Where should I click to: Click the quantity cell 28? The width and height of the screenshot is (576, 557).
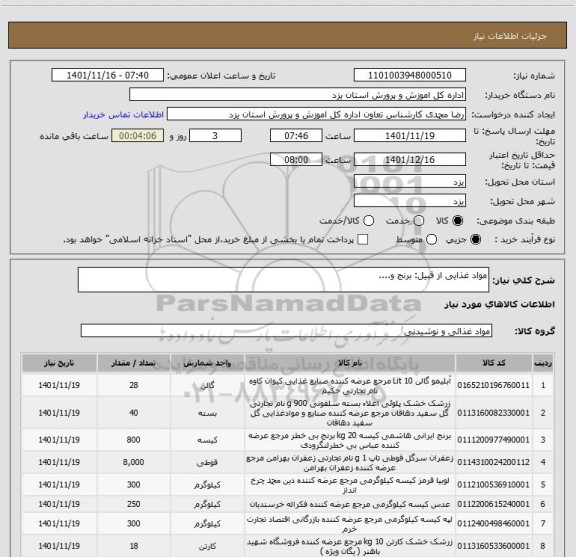pos(133,385)
